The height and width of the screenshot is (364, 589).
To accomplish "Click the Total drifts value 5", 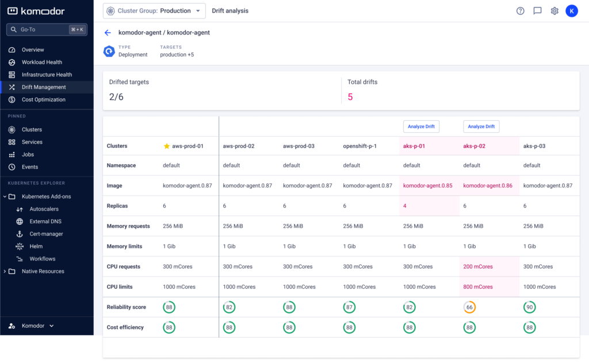I will 350,97.
